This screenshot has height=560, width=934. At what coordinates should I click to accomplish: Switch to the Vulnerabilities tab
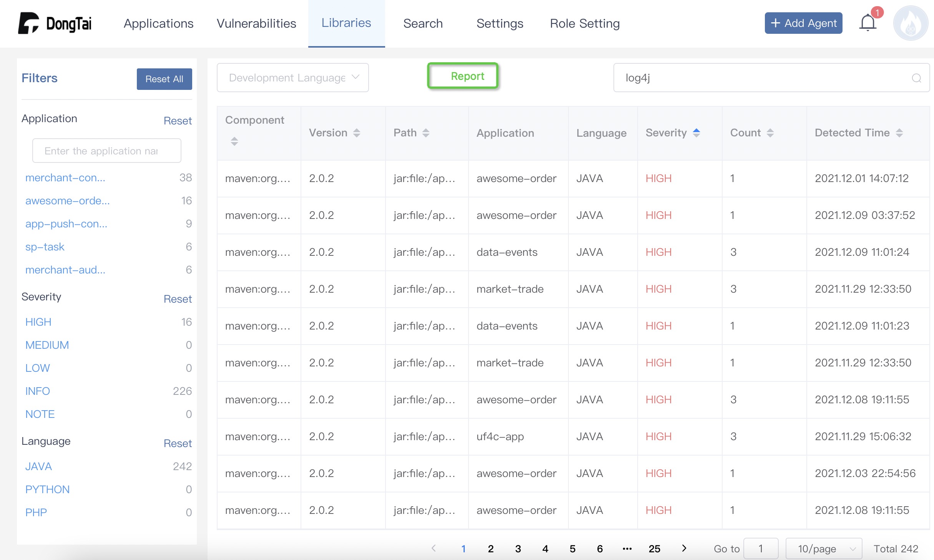256,23
